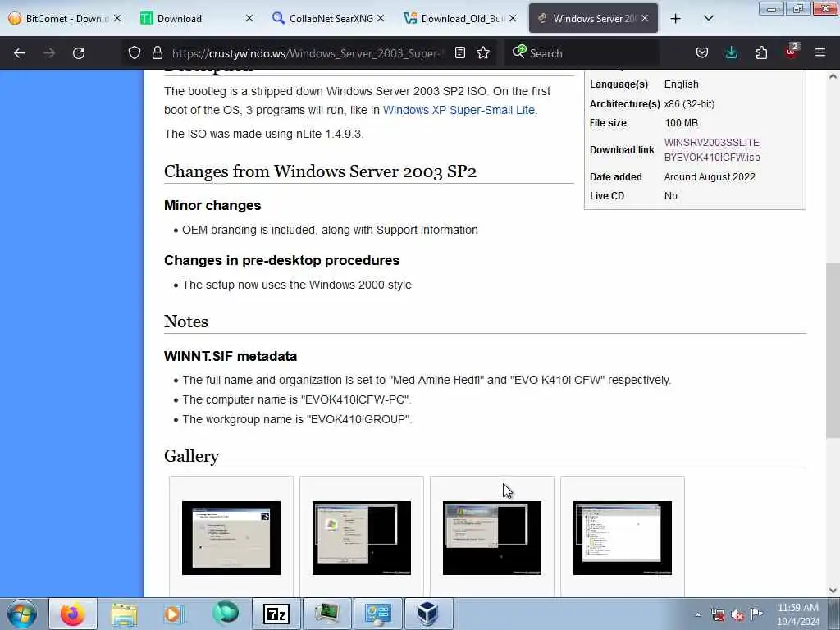Image resolution: width=840 pixels, height=630 pixels.
Task: Open second gallery screenshot thumbnail
Action: [x=362, y=538]
